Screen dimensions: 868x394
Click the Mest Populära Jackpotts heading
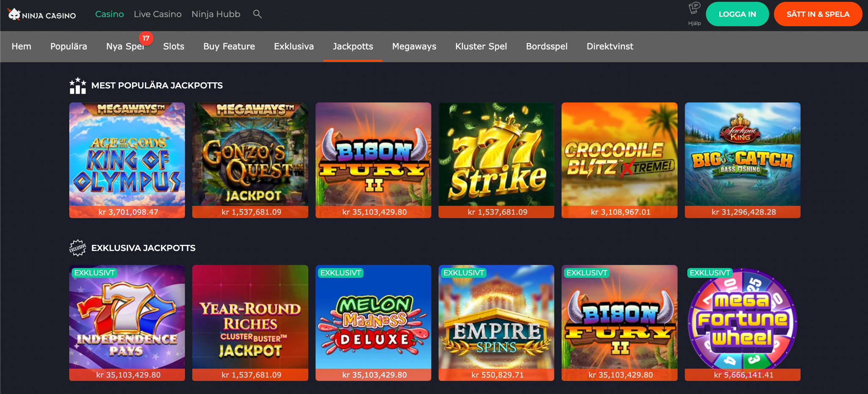click(x=157, y=86)
